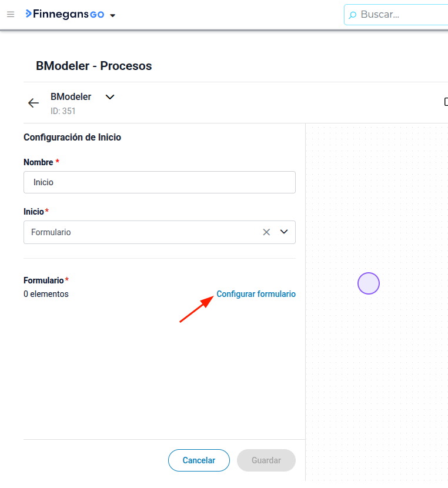Screen dimensions: 448x488
Task: Click the BModeler process title
Action: (x=71, y=97)
